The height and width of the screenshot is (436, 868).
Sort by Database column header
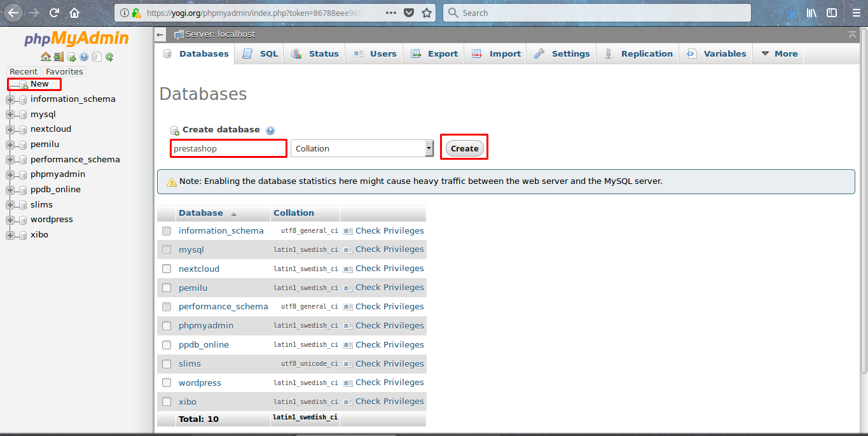[201, 213]
